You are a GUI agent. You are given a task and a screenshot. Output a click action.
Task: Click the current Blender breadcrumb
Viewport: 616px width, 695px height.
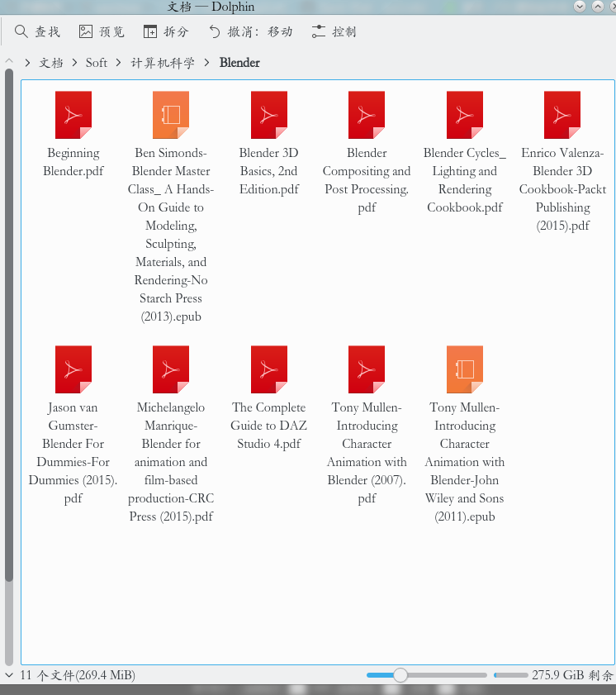pos(239,63)
